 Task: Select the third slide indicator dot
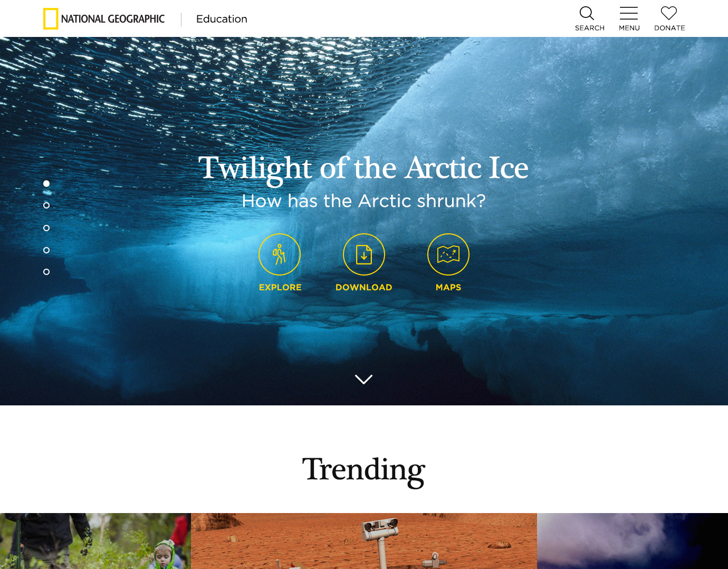click(46, 228)
